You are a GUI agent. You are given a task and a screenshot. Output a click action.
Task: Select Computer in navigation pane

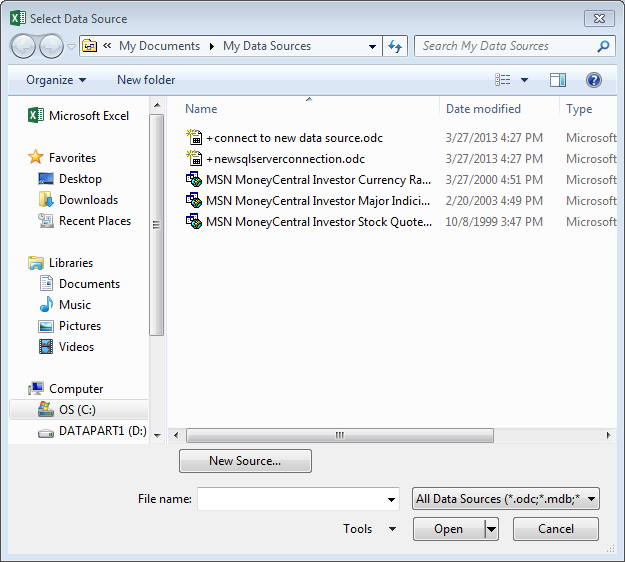coord(66,389)
